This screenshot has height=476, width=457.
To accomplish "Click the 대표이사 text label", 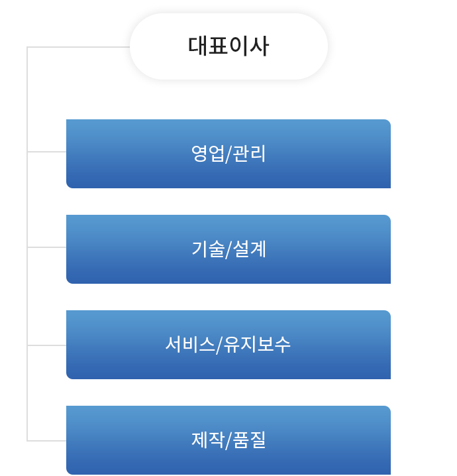I will (x=228, y=46).
